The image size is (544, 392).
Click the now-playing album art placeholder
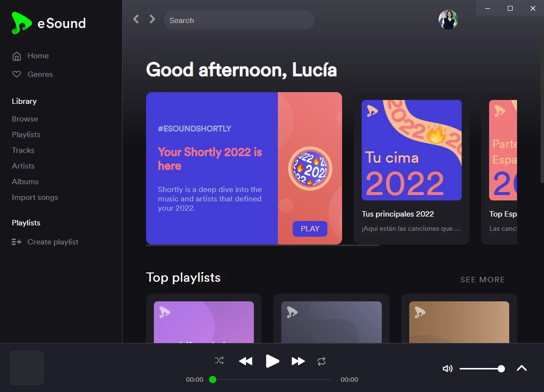[27, 367]
